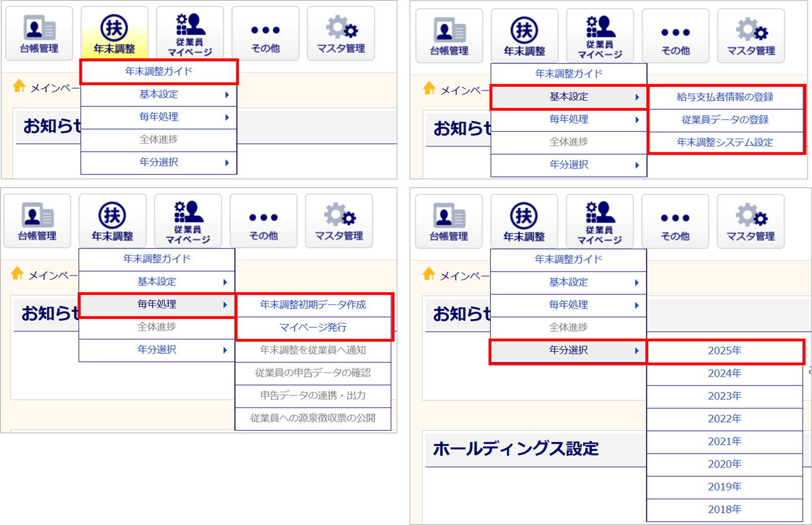This screenshot has height=525, width=812.
Task: Click 全体進捗 in top-left menu
Action: pyautogui.click(x=159, y=140)
